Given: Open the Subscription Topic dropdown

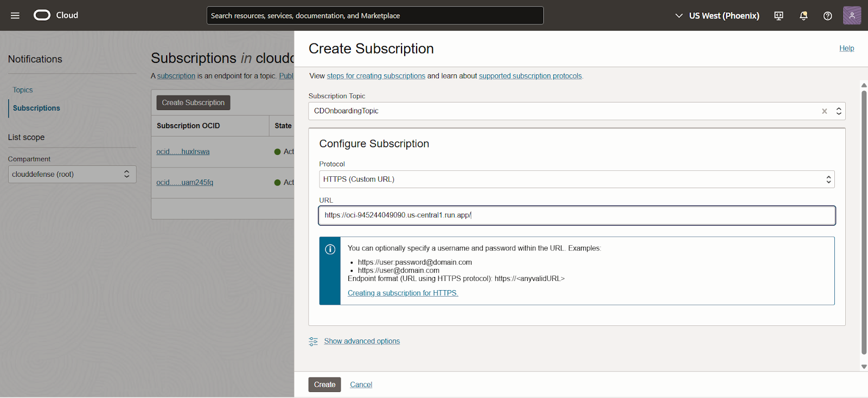Looking at the screenshot, I should tap(577, 111).
